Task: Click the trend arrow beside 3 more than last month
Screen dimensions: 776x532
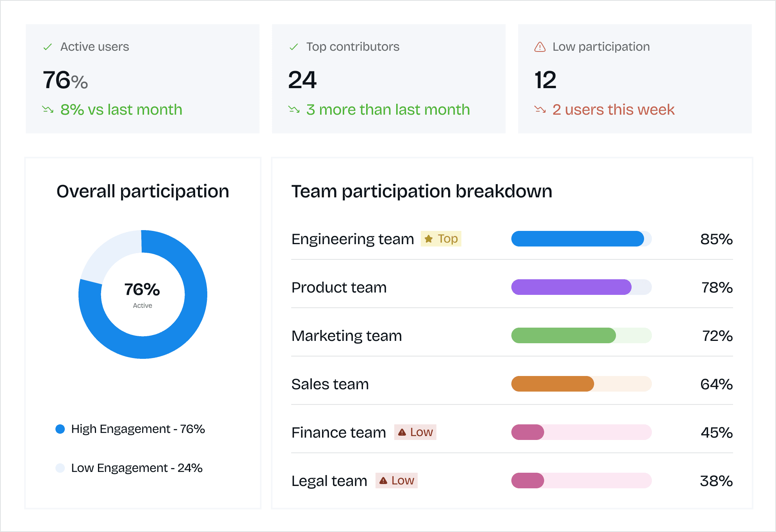Action: click(294, 110)
